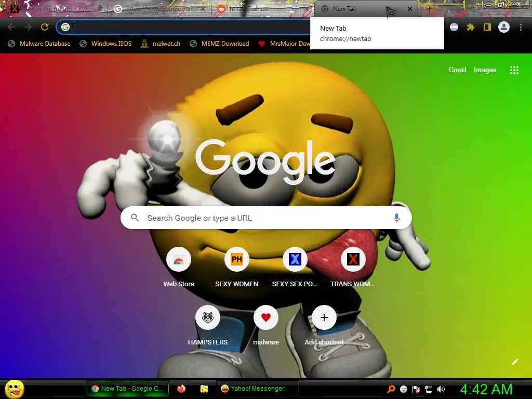
Task: Open the Malware Database bookmark
Action: [39, 44]
